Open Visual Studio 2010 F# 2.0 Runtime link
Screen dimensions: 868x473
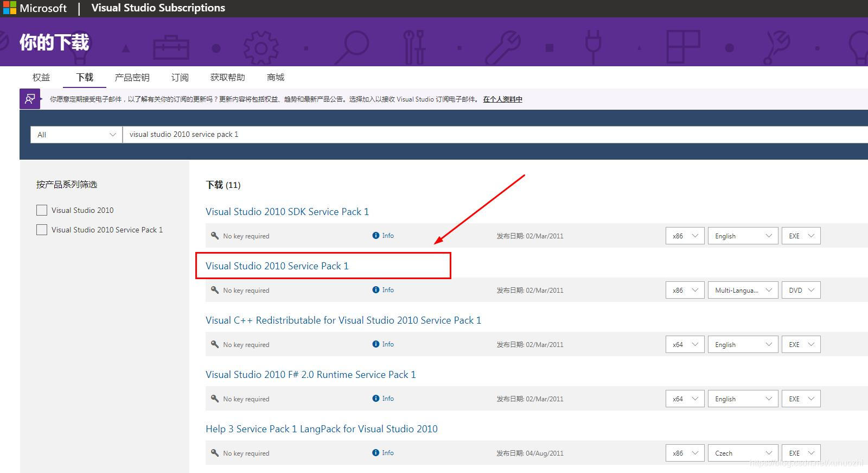pyautogui.click(x=311, y=375)
